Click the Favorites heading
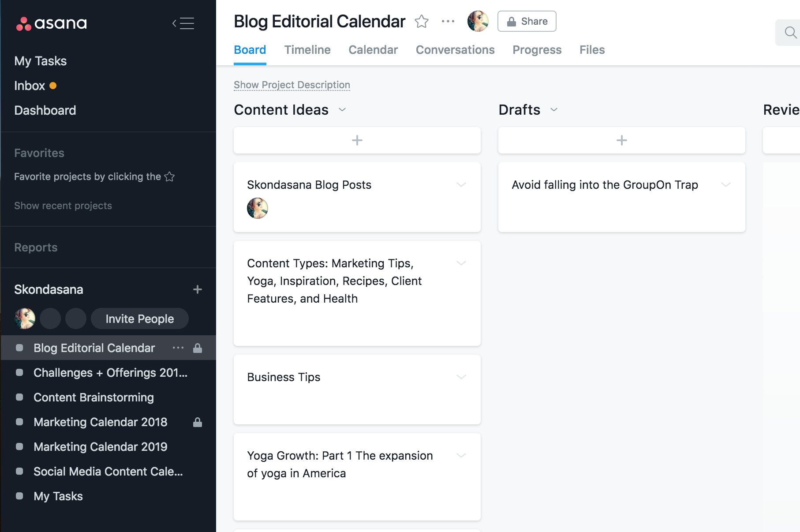 point(39,153)
